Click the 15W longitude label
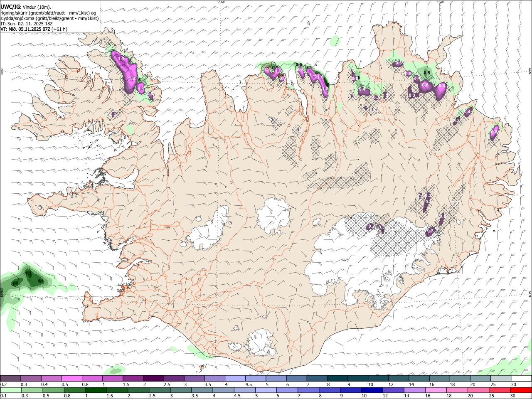This screenshot has height=399, width=532. click(440, 2)
